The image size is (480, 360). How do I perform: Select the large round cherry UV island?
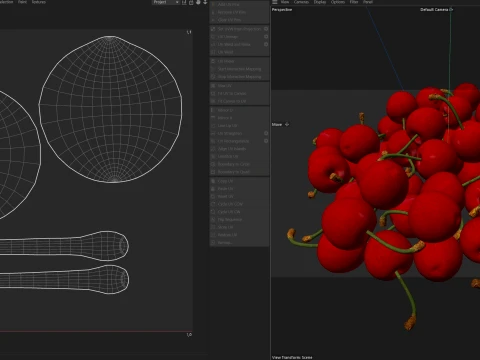coord(110,109)
